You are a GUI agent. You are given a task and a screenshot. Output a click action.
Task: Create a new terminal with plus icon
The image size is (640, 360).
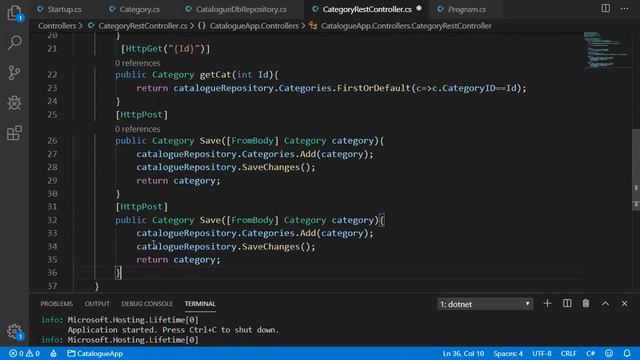[547, 303]
